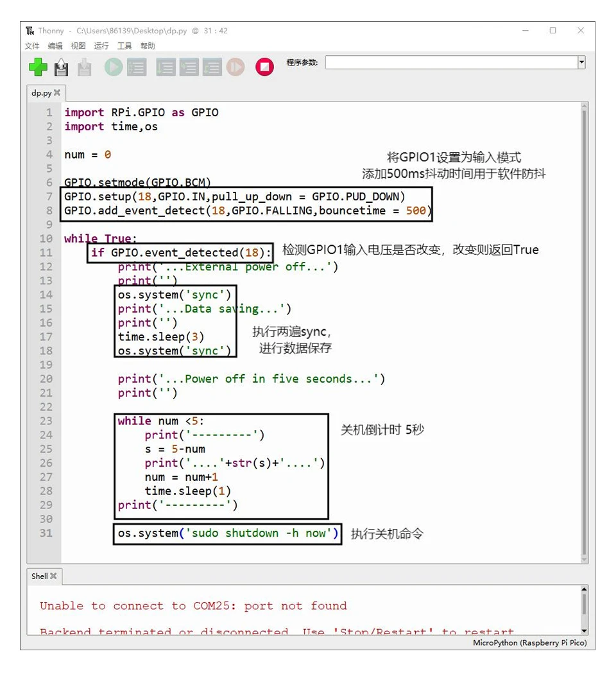Click into the 程序参数 input field
The height and width of the screenshot is (674, 616).
451,62
